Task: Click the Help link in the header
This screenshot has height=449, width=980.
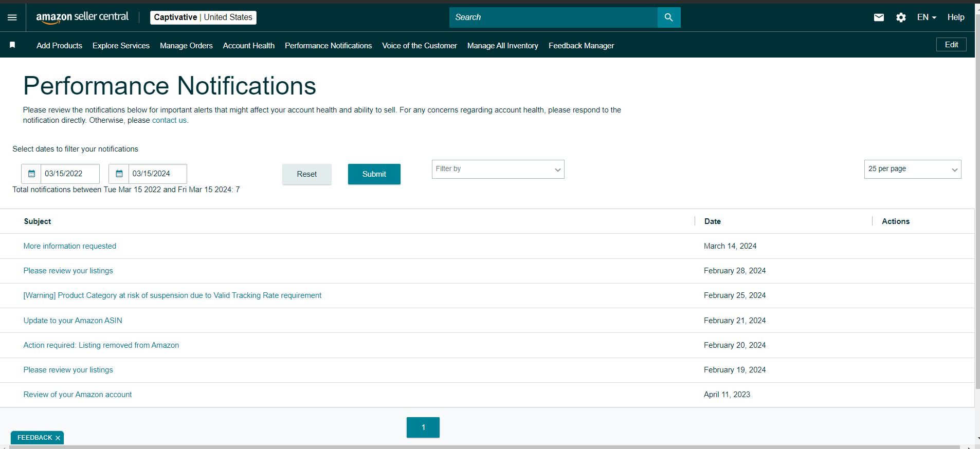Action: (956, 17)
